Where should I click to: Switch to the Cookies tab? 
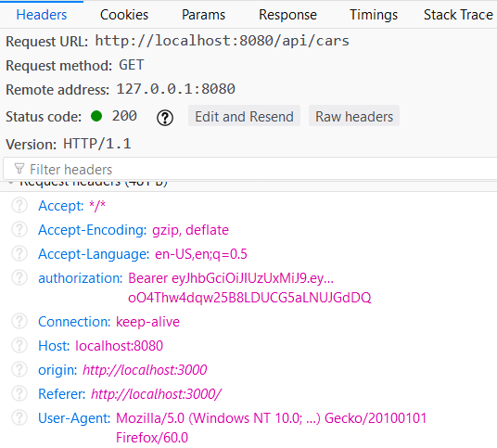124,15
